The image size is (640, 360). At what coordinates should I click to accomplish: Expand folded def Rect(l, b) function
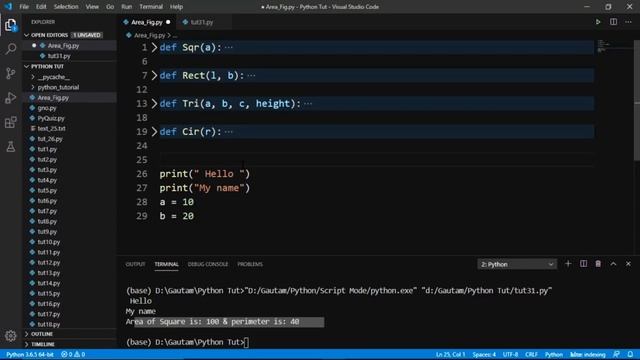154,76
